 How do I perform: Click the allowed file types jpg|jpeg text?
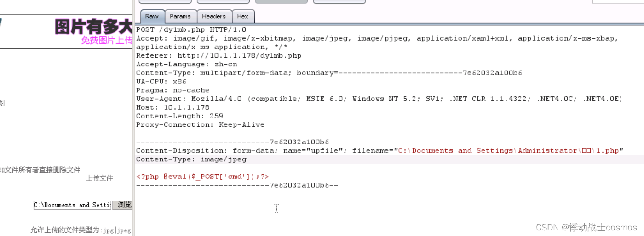[x=81, y=230]
